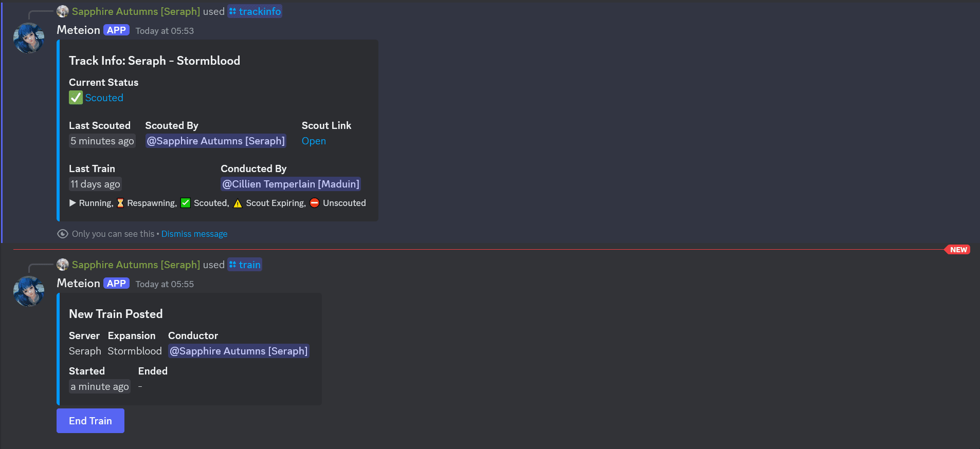Dismiss the trackinfo ephemeral message
980x449 pixels.
click(194, 234)
